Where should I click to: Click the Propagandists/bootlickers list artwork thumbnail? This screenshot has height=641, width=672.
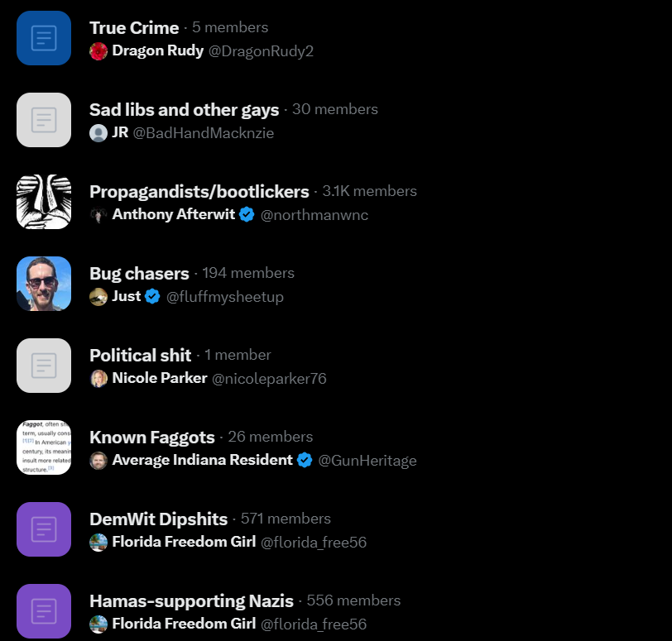(x=44, y=202)
